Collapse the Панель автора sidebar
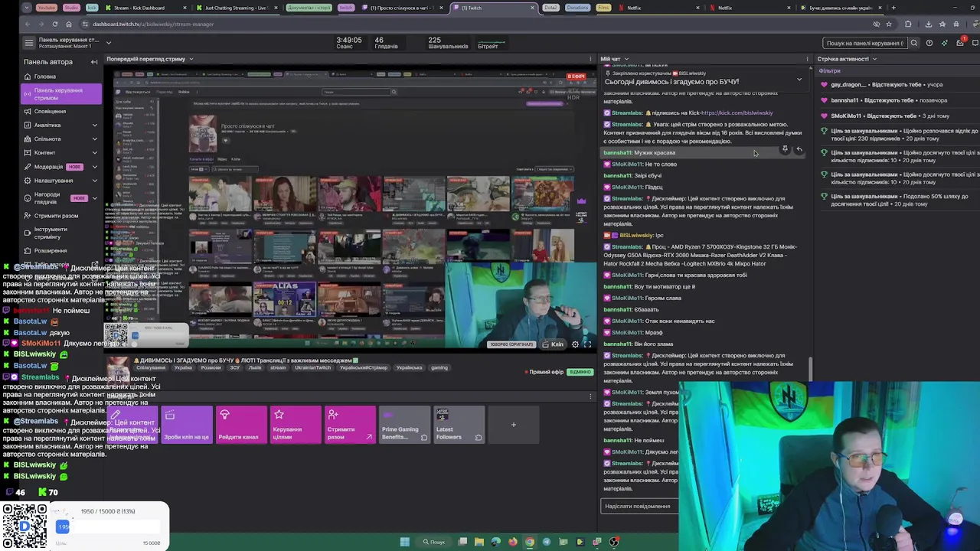980x551 pixels. tap(94, 62)
